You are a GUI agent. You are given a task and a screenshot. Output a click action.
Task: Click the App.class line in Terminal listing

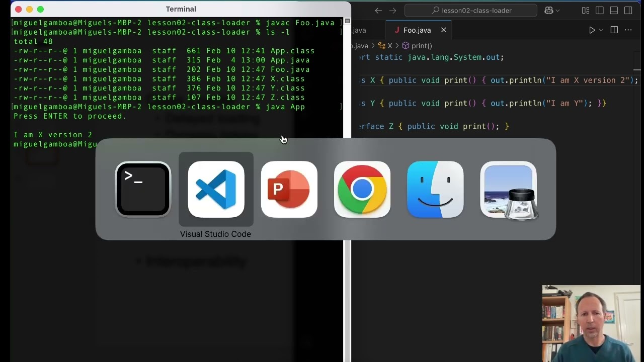(164, 51)
